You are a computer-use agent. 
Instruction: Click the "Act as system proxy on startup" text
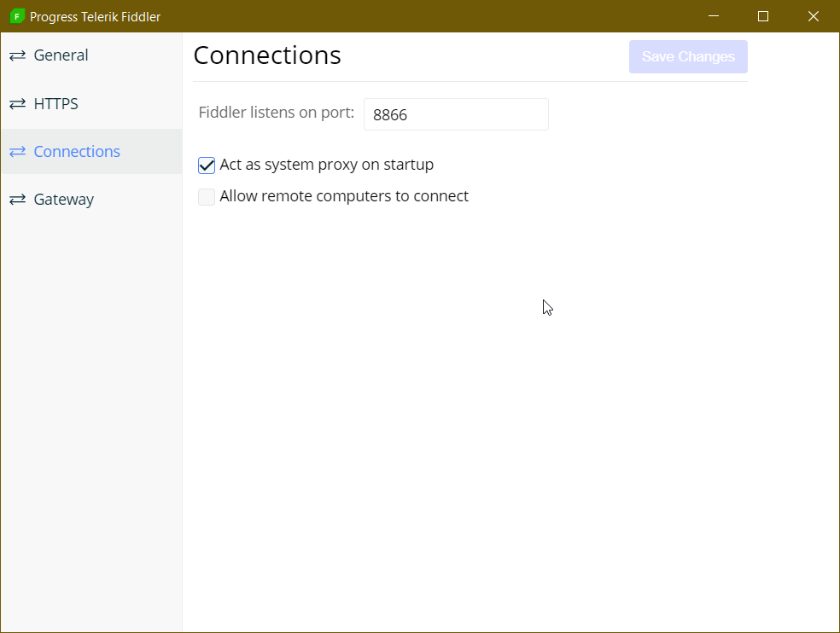click(326, 165)
